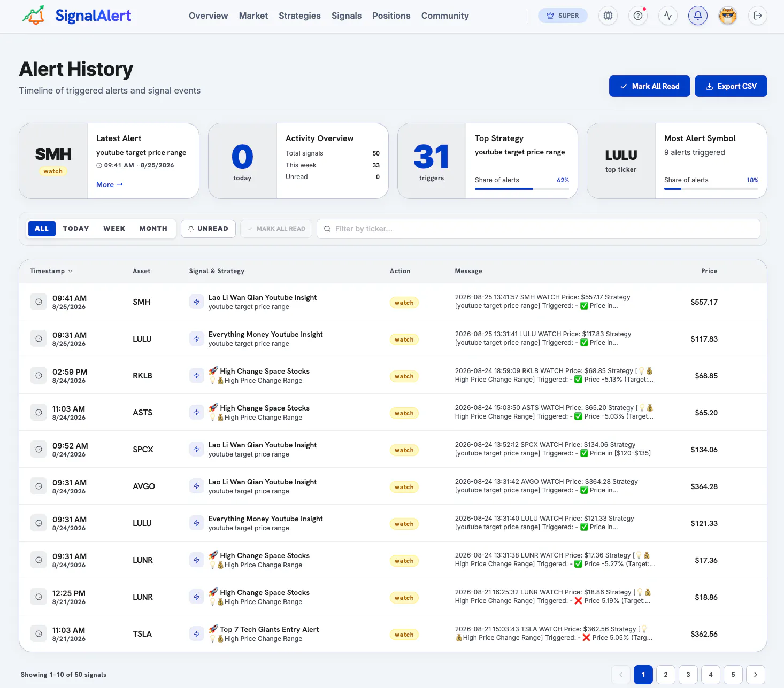
Task: Click the Mark All Read blue button
Action: coord(650,86)
